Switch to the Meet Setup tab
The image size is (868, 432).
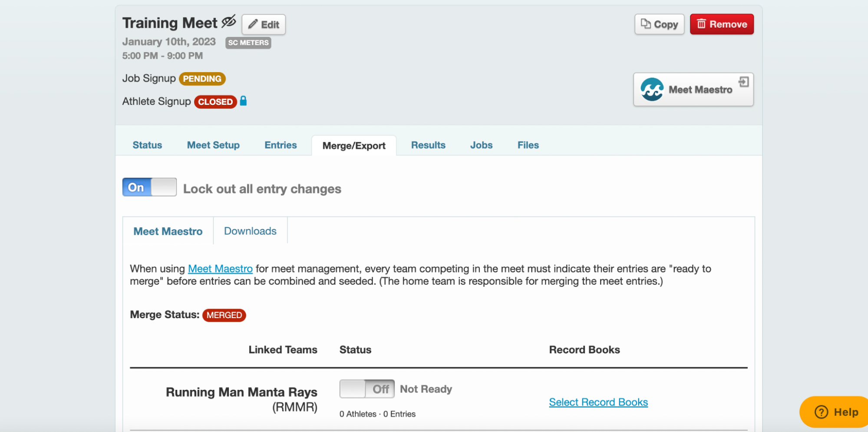point(213,145)
